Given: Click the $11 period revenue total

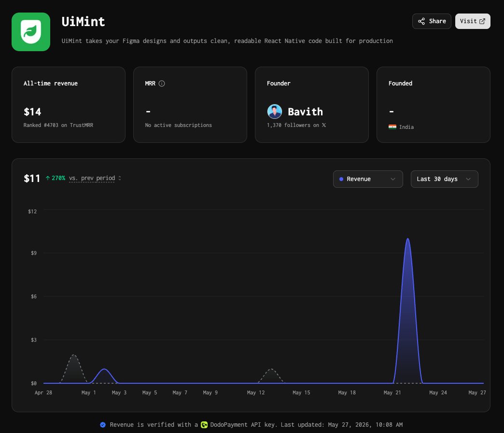Looking at the screenshot, I should pyautogui.click(x=32, y=179).
